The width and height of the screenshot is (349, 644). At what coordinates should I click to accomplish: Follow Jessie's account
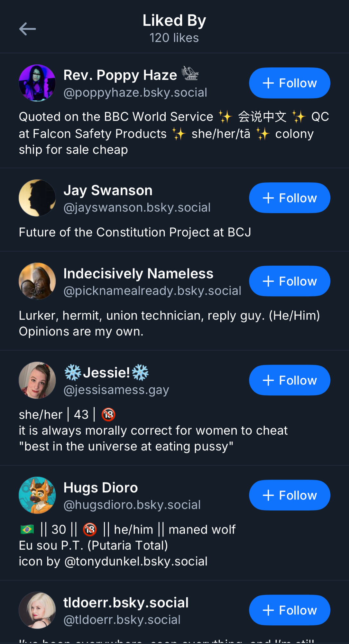tap(289, 380)
